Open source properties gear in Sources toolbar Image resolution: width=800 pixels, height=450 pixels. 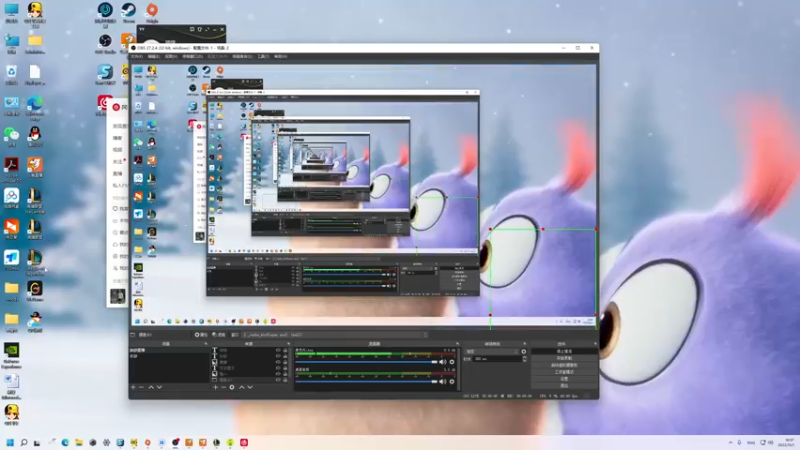232,387
